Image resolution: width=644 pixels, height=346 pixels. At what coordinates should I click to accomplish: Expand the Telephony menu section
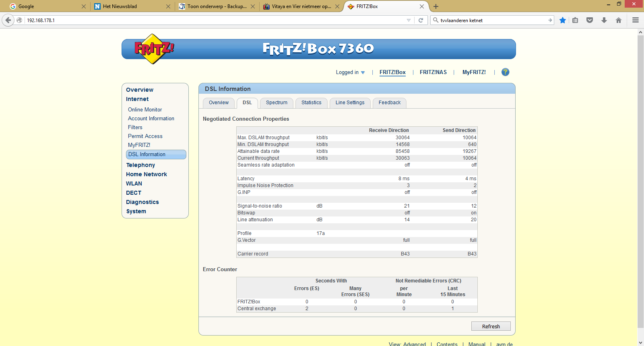point(140,165)
